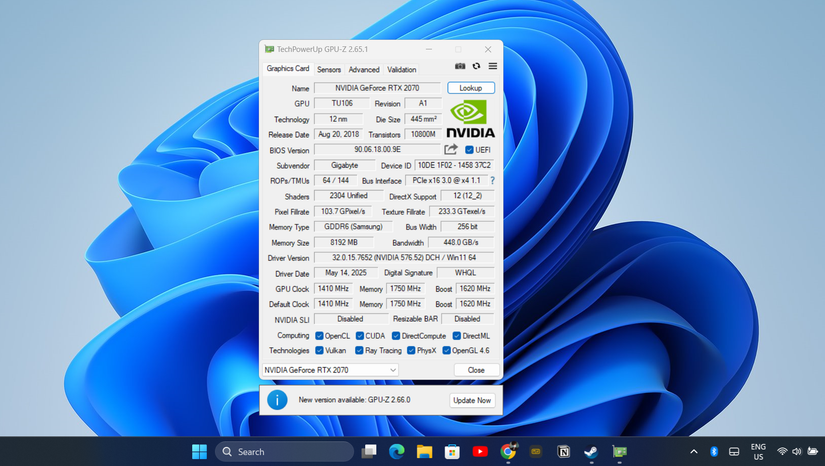825x466 pixels.
Task: Expand the GPU selection dropdown
Action: 392,370
